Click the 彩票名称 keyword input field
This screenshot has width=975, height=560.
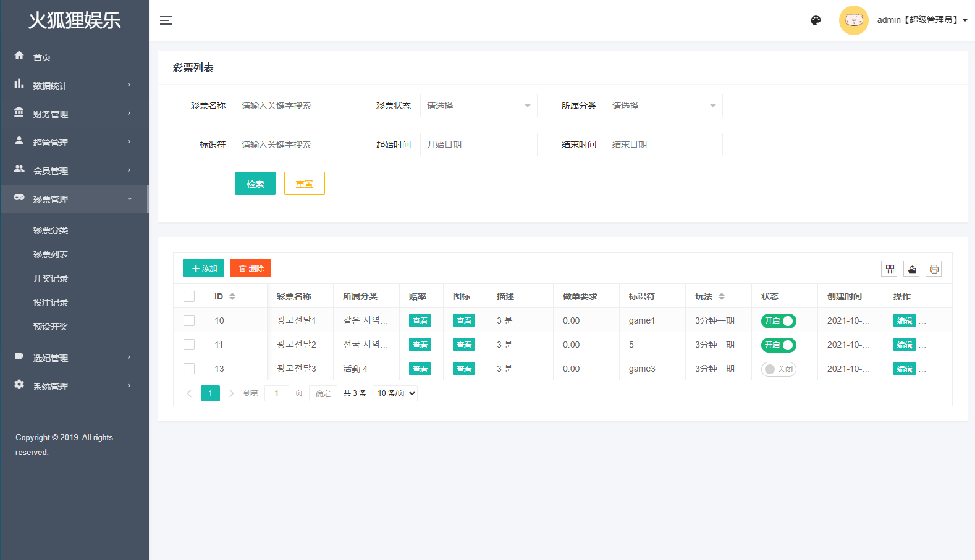pyautogui.click(x=293, y=106)
